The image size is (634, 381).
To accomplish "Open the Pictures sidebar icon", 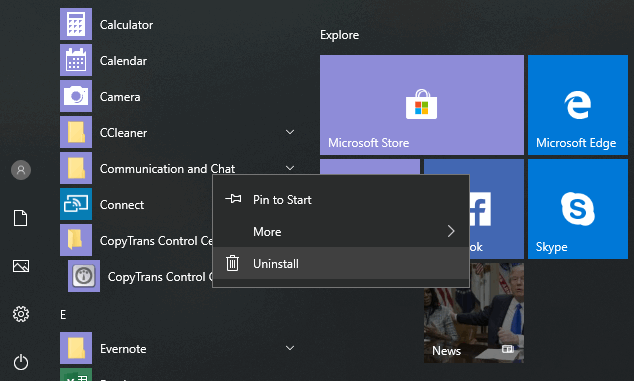I will tap(21, 266).
